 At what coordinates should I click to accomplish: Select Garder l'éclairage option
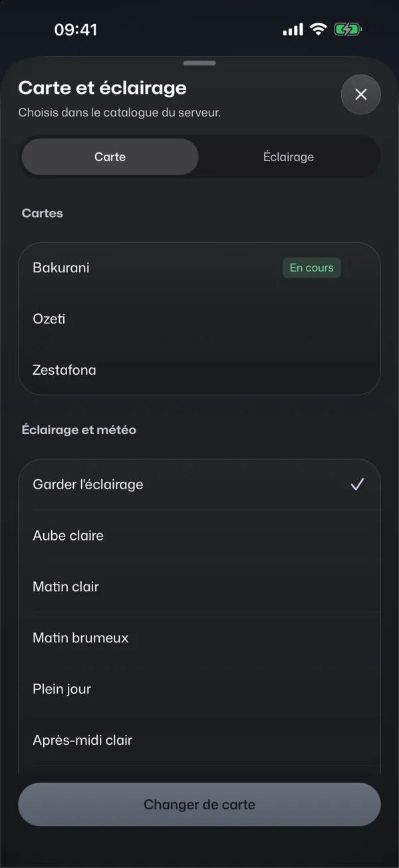[199, 485]
